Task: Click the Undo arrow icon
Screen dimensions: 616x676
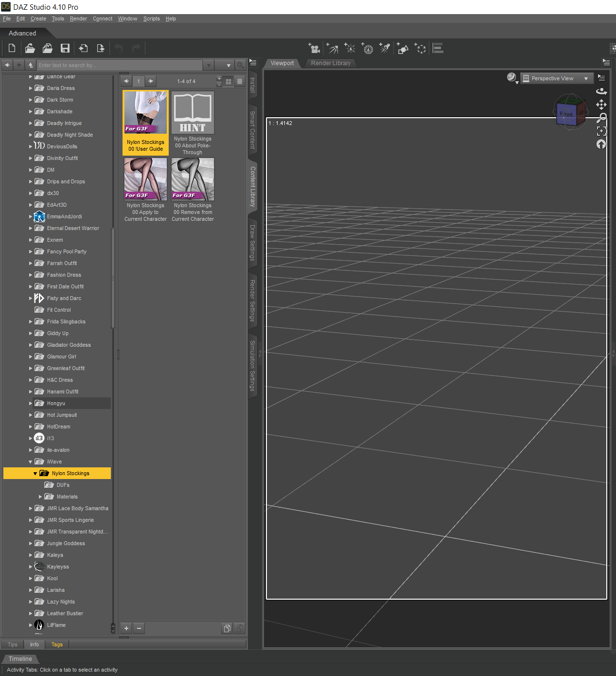Action: pos(119,48)
